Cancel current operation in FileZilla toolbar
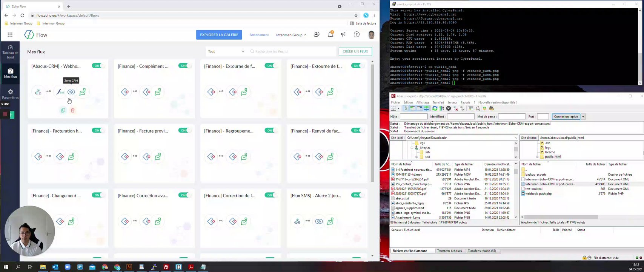Viewport: 644px width, 272px height. (449, 108)
